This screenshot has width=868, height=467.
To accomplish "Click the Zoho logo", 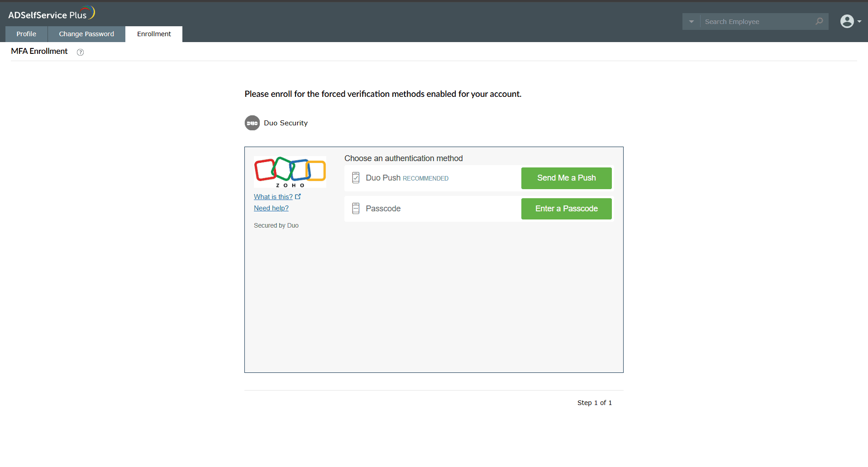I will point(290,172).
